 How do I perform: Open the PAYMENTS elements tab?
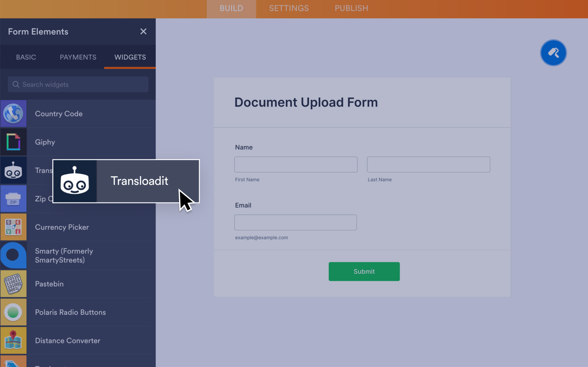tap(78, 57)
